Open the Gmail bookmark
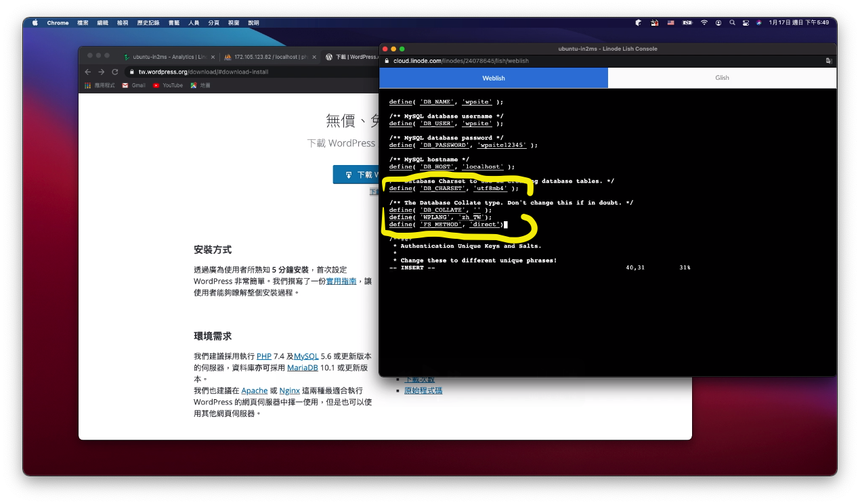 click(134, 85)
